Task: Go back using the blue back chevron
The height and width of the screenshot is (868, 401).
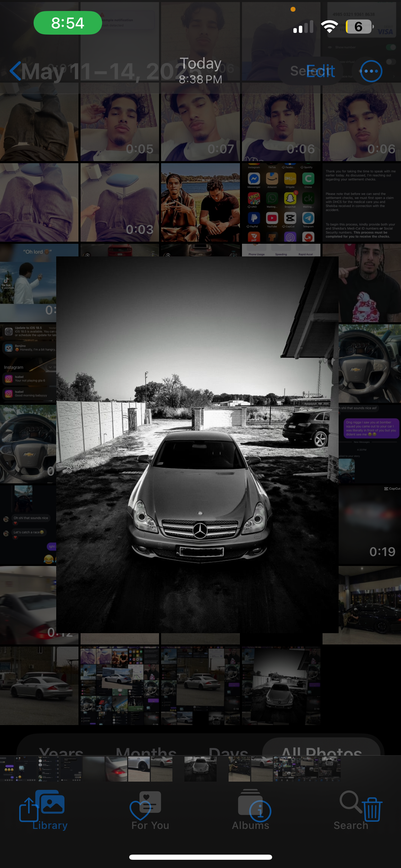Action: (15, 71)
